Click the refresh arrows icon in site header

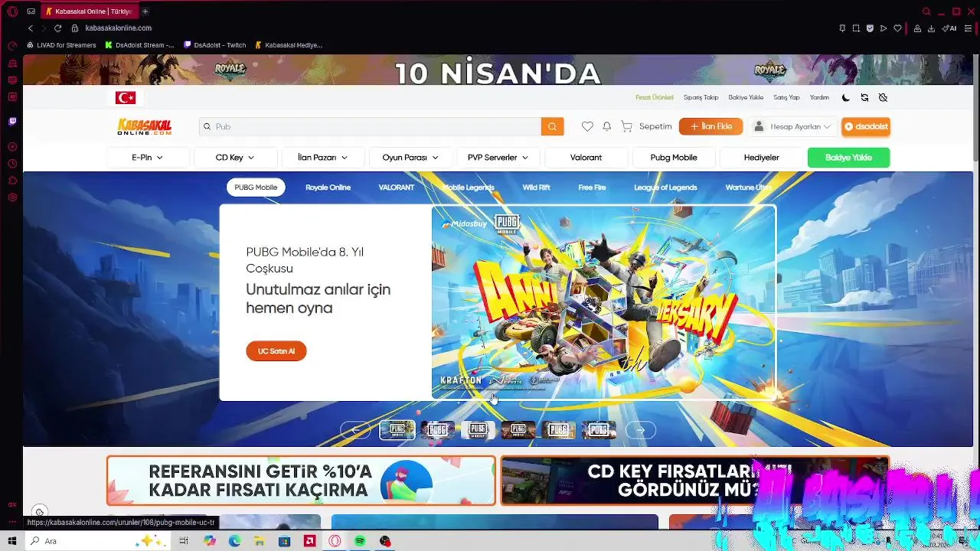[x=864, y=97]
